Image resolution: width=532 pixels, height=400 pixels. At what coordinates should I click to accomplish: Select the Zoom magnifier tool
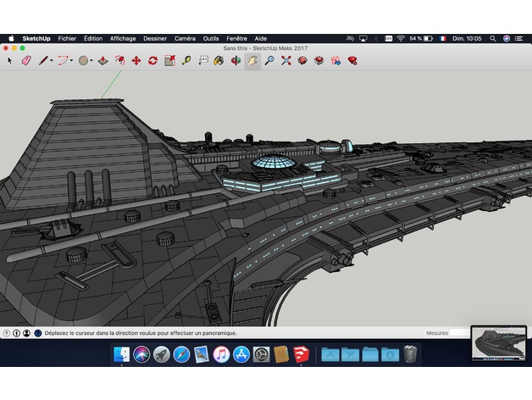point(269,61)
